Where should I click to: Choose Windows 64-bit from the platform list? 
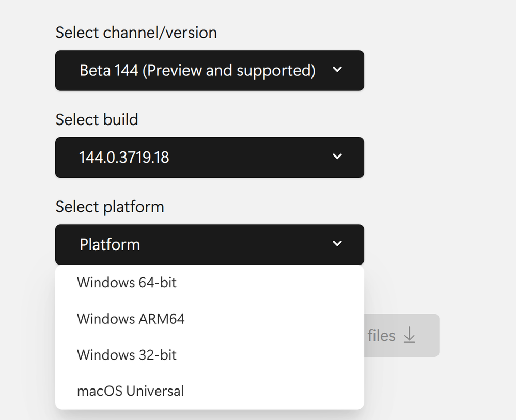127,283
